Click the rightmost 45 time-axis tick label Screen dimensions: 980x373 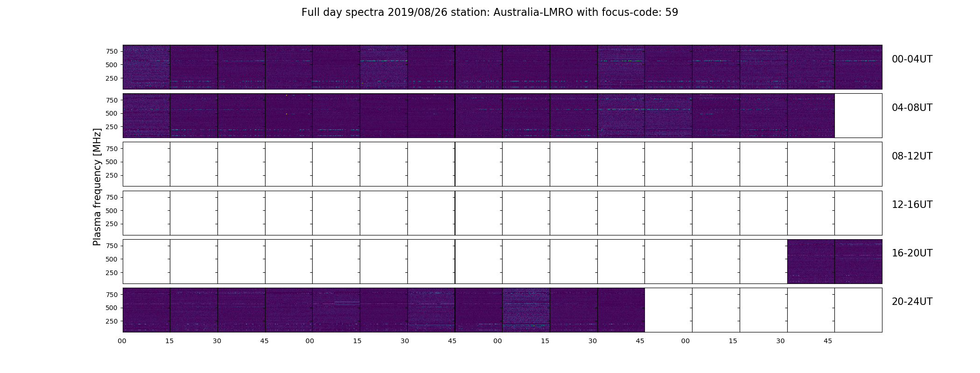point(828,341)
